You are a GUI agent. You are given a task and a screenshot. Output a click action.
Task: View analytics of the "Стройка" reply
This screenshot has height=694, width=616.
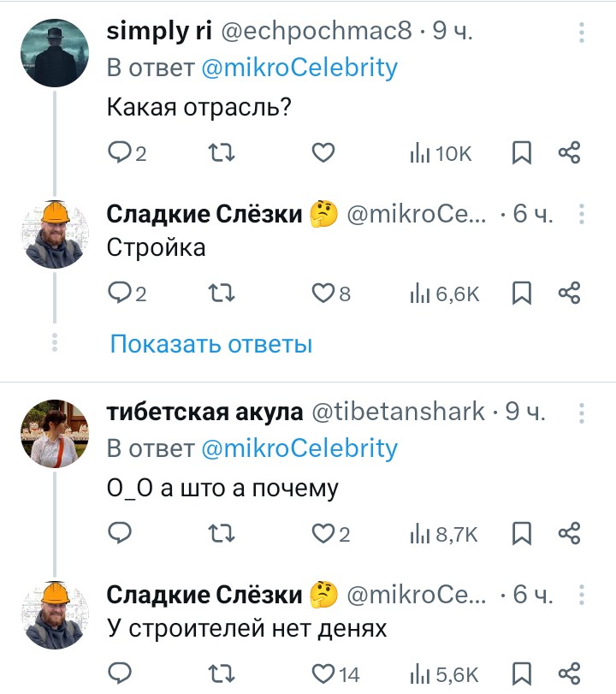443,294
